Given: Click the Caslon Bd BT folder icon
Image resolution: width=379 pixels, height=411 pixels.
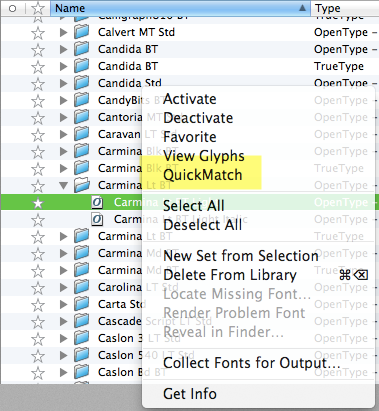Looking at the screenshot, I should click(x=82, y=372).
